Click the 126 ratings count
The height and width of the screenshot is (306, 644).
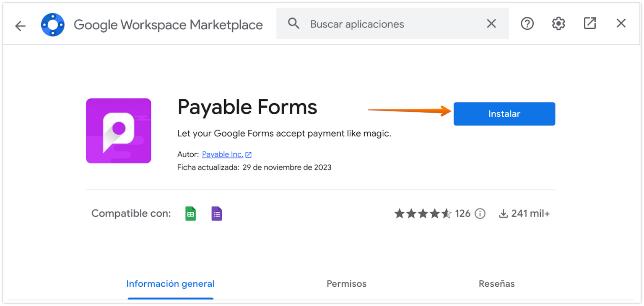(463, 213)
